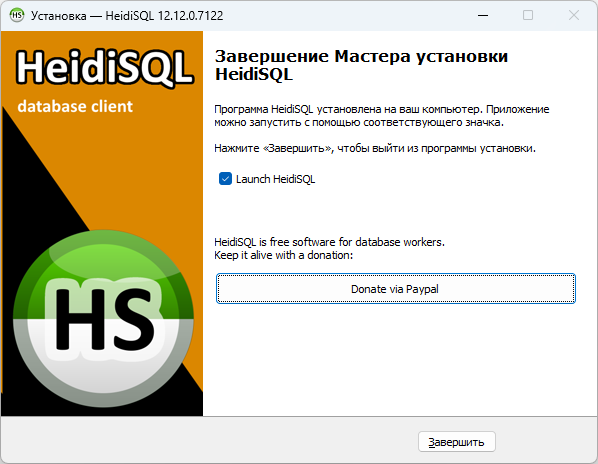Click the HeidiSQL icon in the title bar

(x=16, y=16)
